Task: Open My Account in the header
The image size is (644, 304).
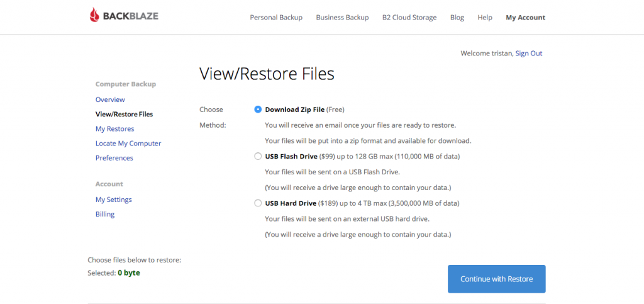Action: (525, 18)
